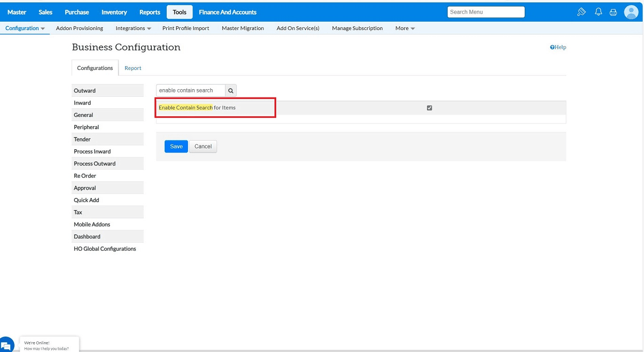This screenshot has width=644, height=352.
Task: Switch to the Configurations tab
Action: [95, 68]
